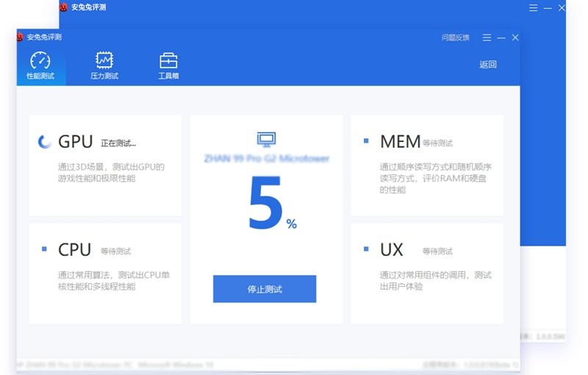Click the square bullet icon beside CPU

pyautogui.click(x=44, y=249)
